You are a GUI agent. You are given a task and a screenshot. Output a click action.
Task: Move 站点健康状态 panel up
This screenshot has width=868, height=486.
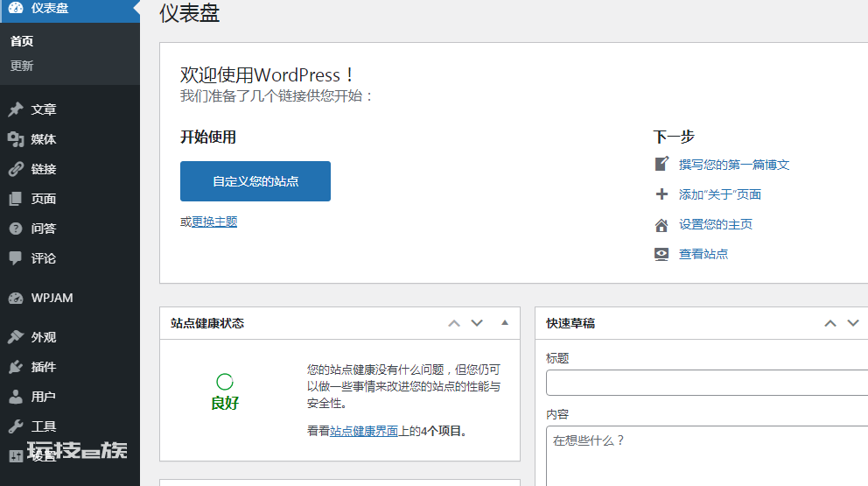coord(454,323)
